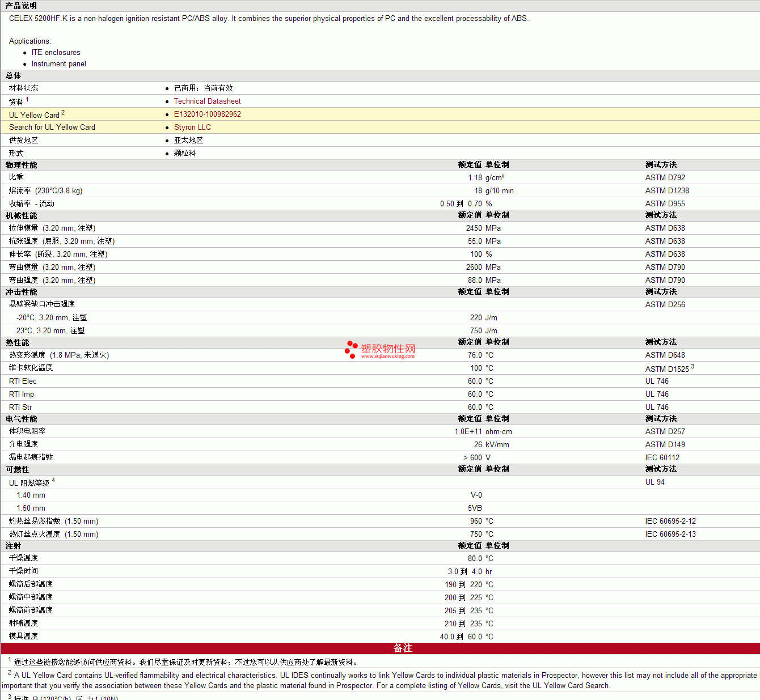Click the ASTM D256 test method

point(665,304)
